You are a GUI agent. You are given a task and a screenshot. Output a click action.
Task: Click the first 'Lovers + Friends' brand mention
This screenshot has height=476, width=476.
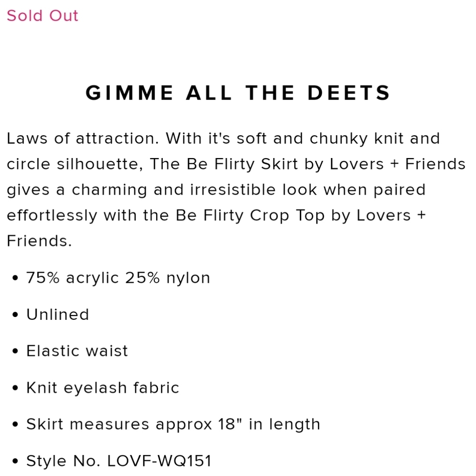[x=397, y=164]
